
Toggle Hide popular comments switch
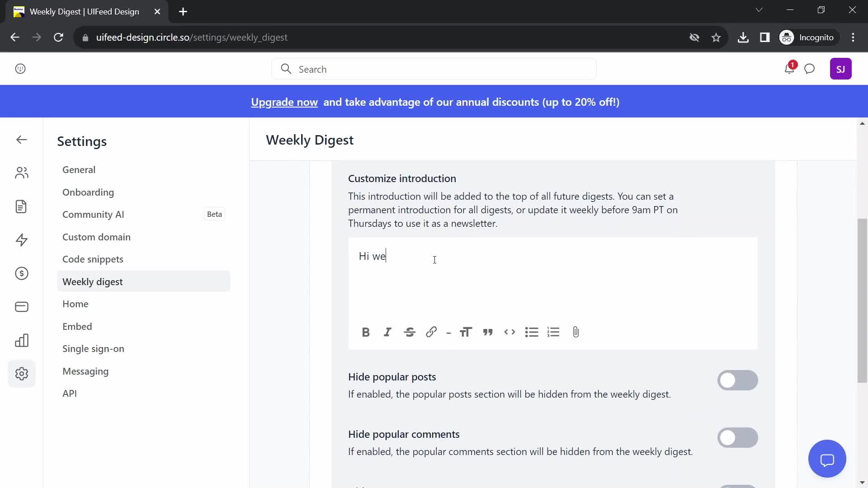[x=737, y=437]
